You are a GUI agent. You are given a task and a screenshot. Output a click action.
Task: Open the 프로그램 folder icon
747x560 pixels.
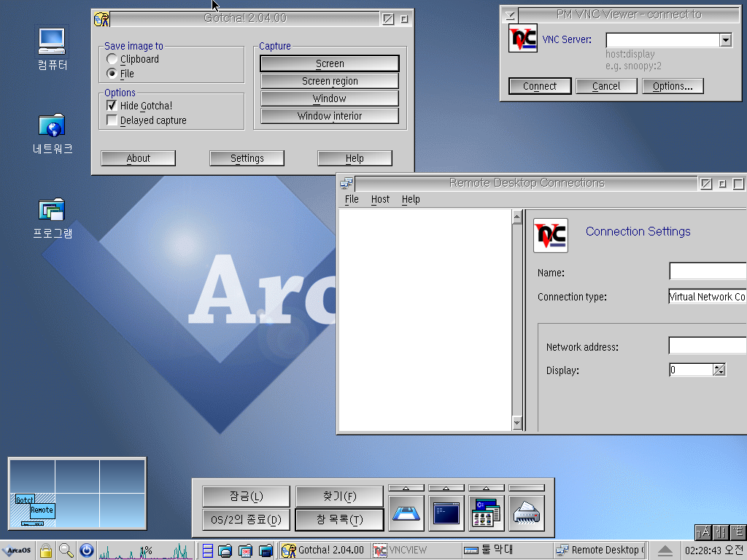52,211
